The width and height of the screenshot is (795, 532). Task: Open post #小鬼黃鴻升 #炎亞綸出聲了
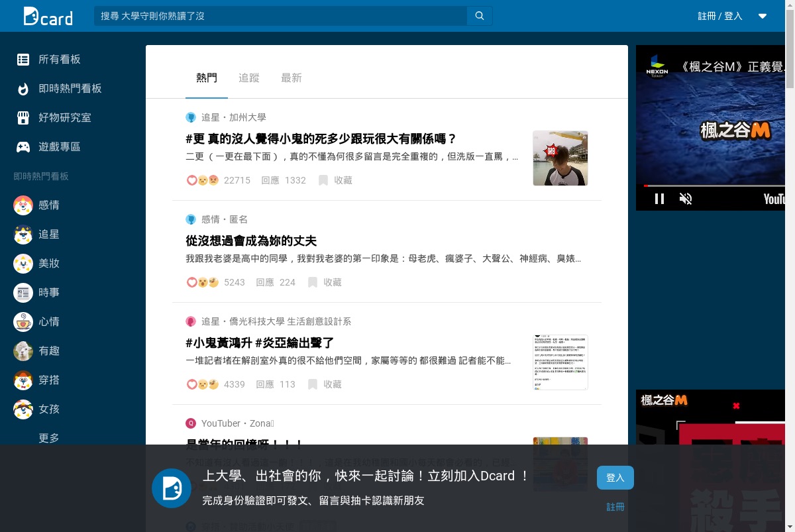[x=260, y=343]
